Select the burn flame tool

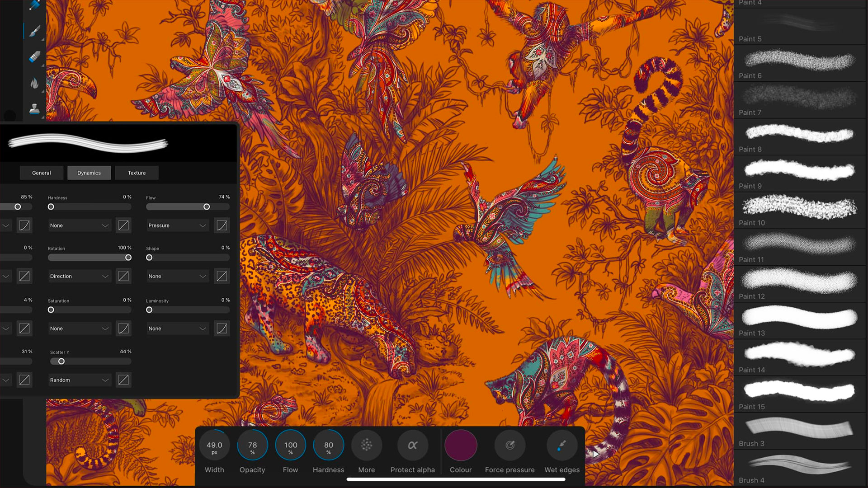(x=34, y=83)
